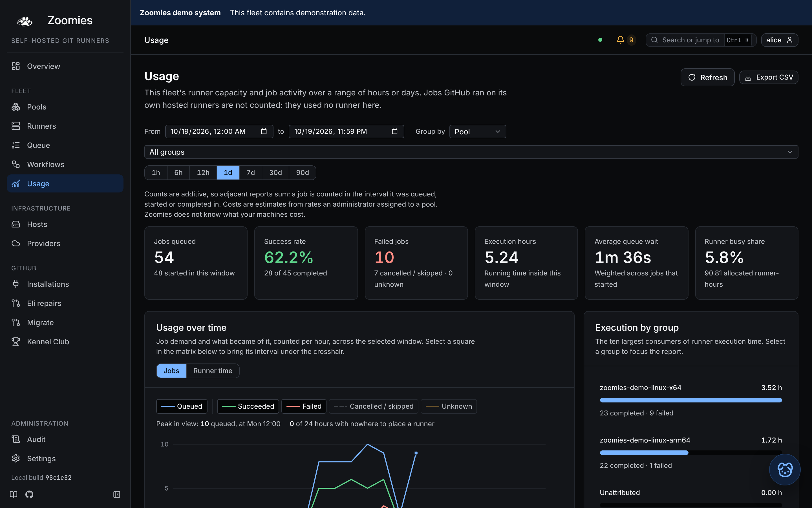
Task: Switch chart to Runner time
Action: click(213, 371)
